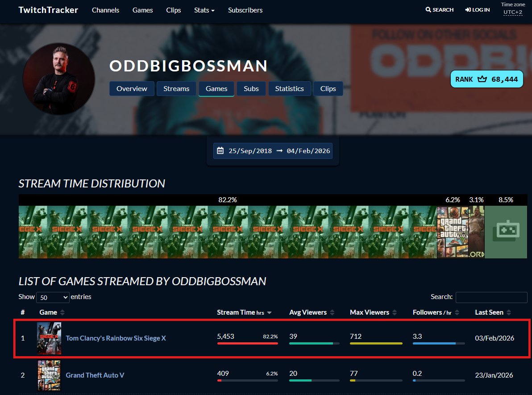
Task: Switch to the Statistics tab
Action: tap(289, 88)
